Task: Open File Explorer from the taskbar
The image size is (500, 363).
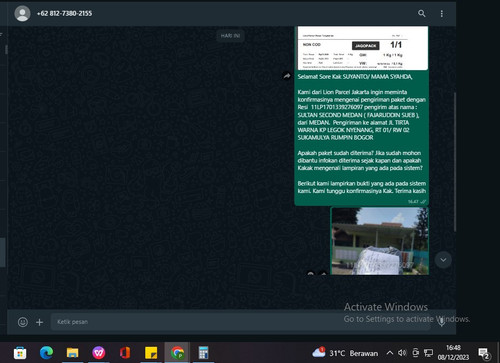Action: click(x=72, y=353)
